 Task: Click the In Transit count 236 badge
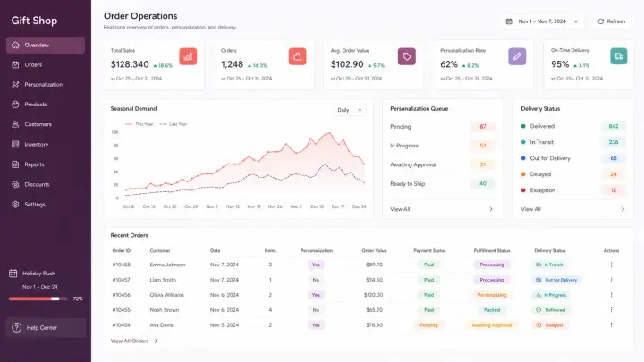(x=614, y=142)
